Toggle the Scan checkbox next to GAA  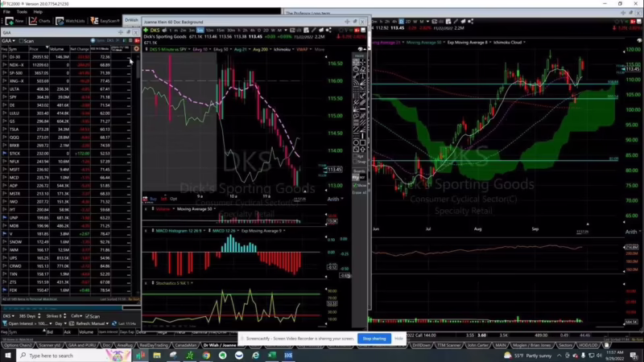(22, 41)
